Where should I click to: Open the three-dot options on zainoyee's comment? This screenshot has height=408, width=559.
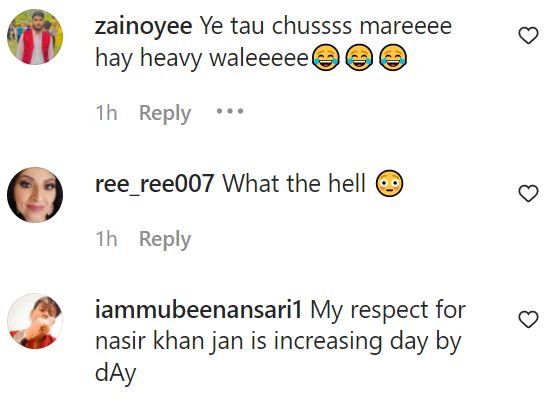pyautogui.click(x=230, y=112)
